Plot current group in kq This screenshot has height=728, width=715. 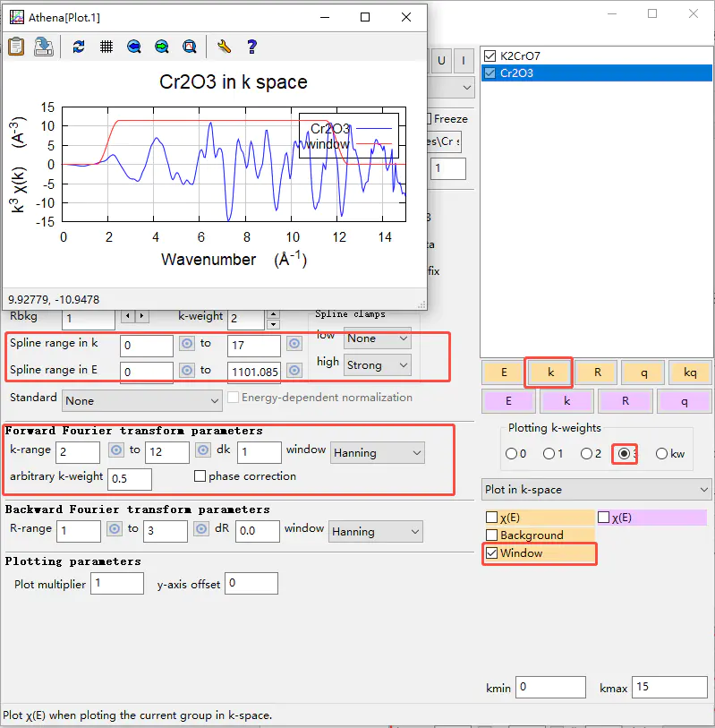(690, 372)
